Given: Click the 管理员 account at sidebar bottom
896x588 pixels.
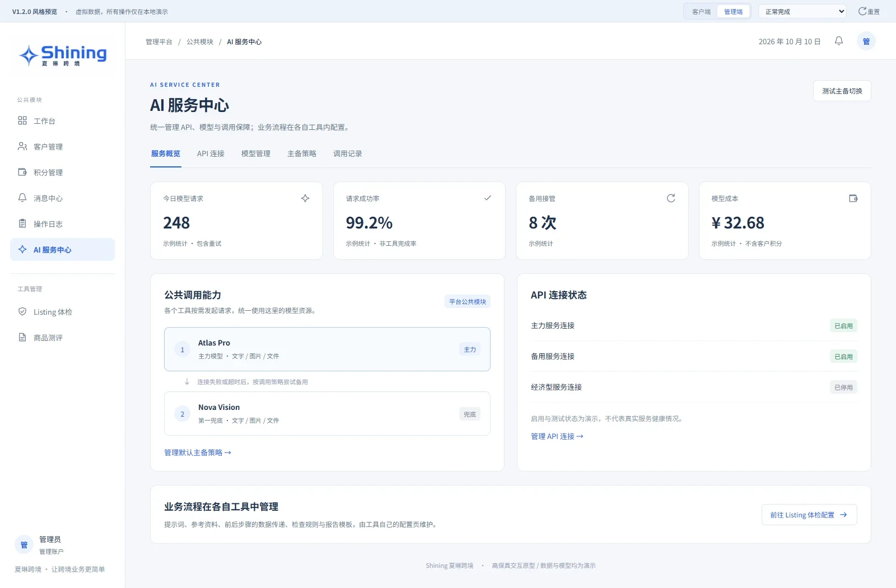Looking at the screenshot, I should pyautogui.click(x=39, y=545).
